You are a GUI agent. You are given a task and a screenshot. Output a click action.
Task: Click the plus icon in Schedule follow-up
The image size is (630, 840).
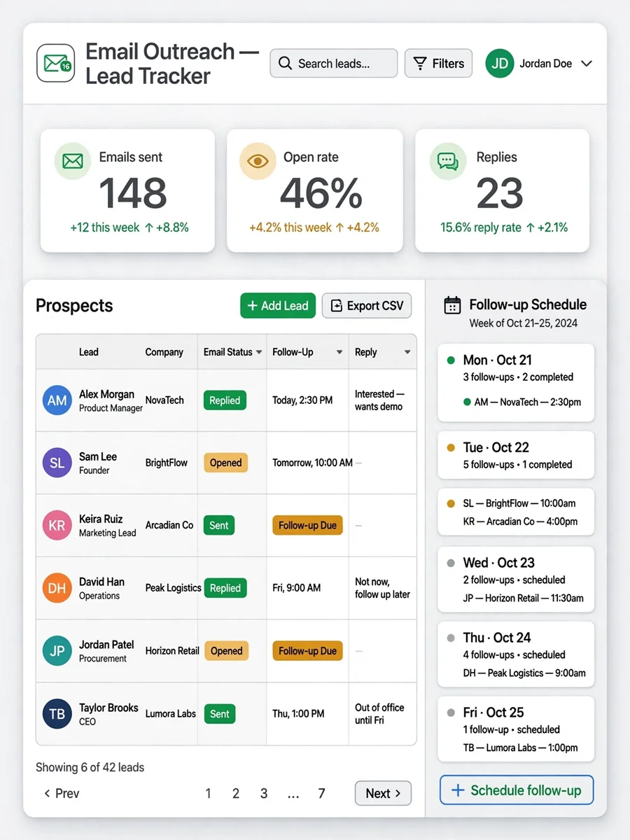pyautogui.click(x=458, y=790)
